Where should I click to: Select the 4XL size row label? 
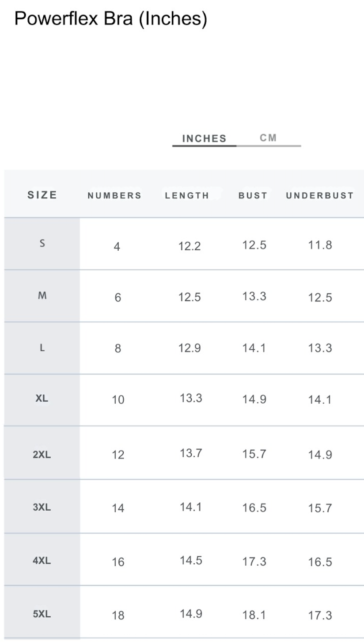click(42, 561)
